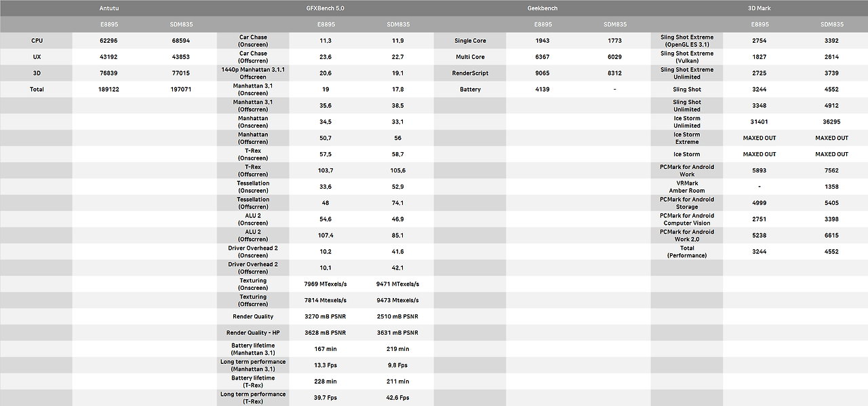Screen dimensions: 868x406
Task: Click the Render Quality - HP label
Action: tap(253, 333)
